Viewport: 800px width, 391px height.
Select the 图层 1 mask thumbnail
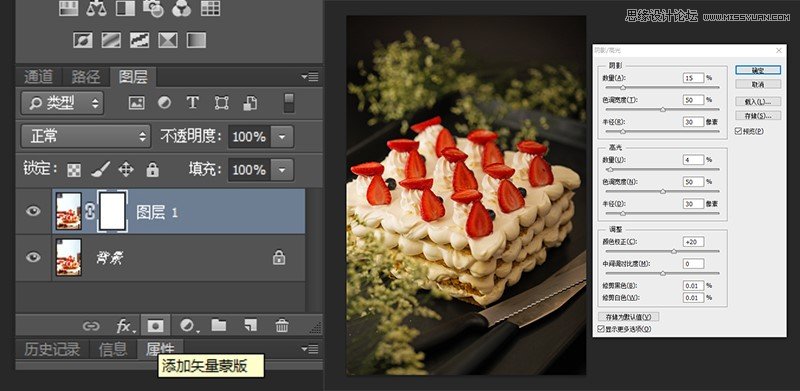click(113, 211)
